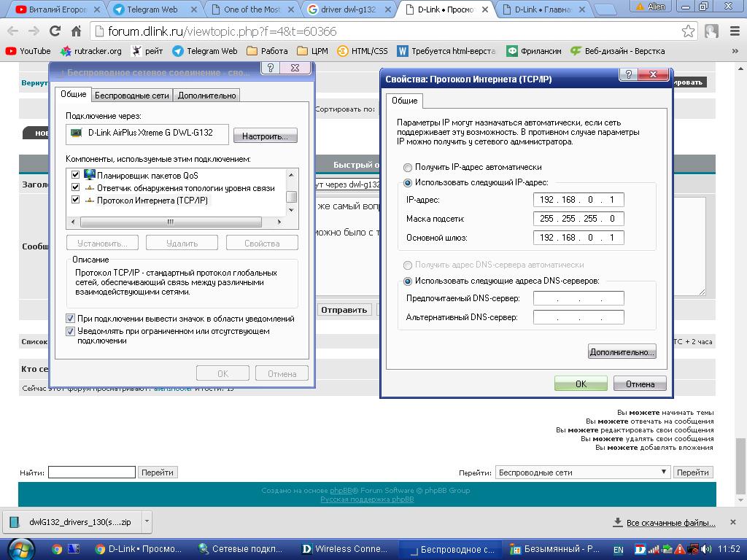Click the help question mark in TCP/IP dialog

tap(628, 75)
